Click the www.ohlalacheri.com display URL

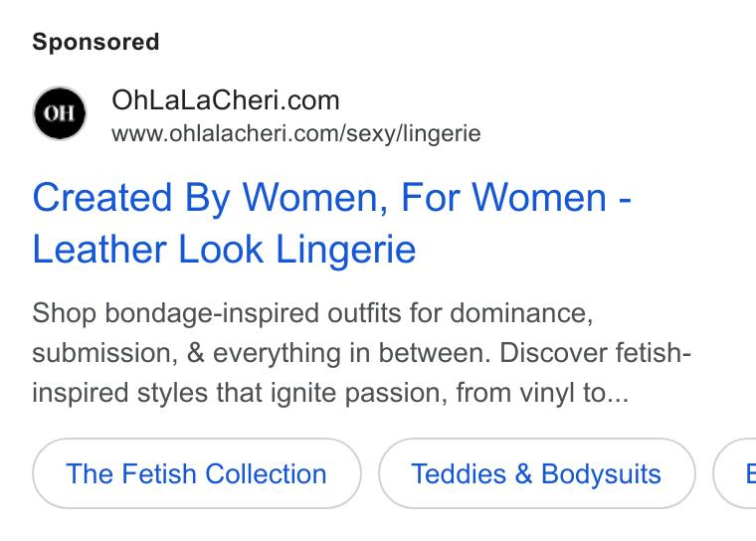pos(296,133)
